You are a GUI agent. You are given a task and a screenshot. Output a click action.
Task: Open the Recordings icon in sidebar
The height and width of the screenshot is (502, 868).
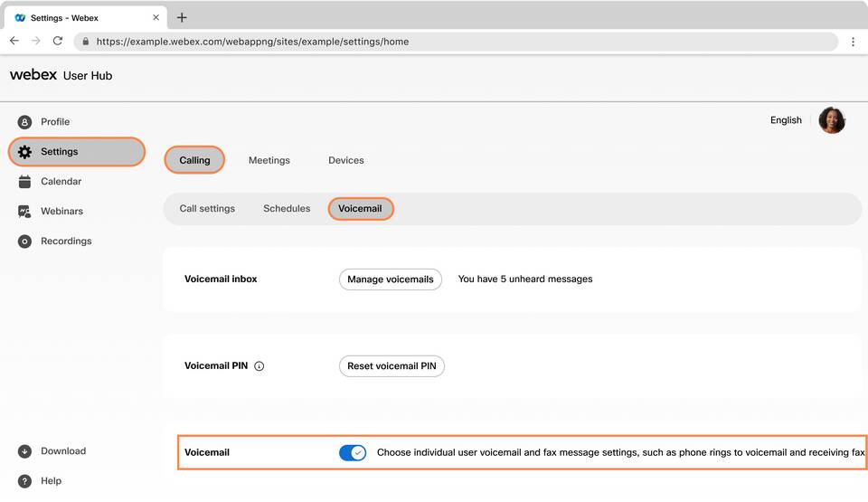tap(25, 242)
